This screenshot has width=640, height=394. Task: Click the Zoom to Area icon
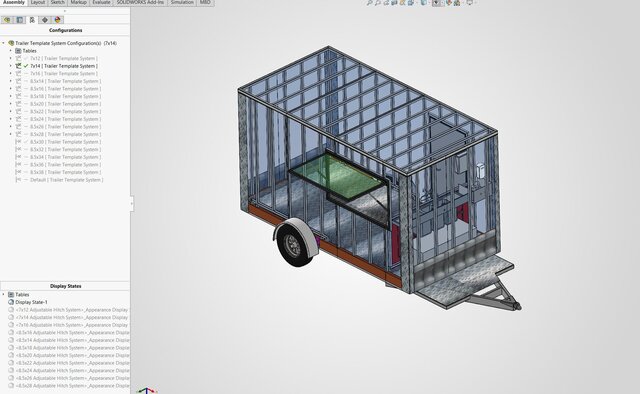point(378,3)
